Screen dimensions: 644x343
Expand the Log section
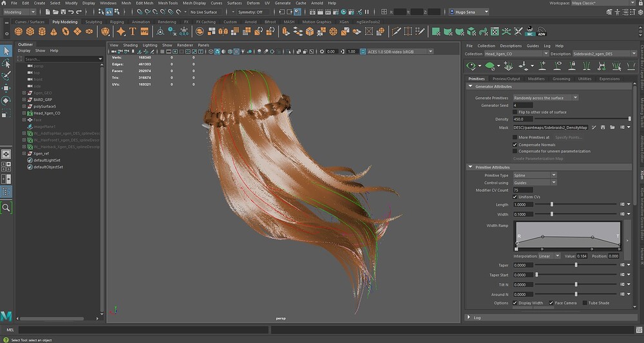coord(469,317)
